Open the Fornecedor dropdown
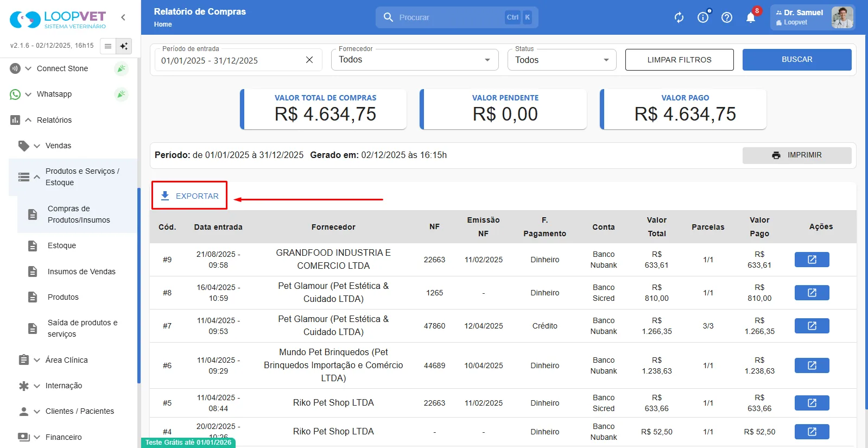868x448 pixels. point(415,60)
